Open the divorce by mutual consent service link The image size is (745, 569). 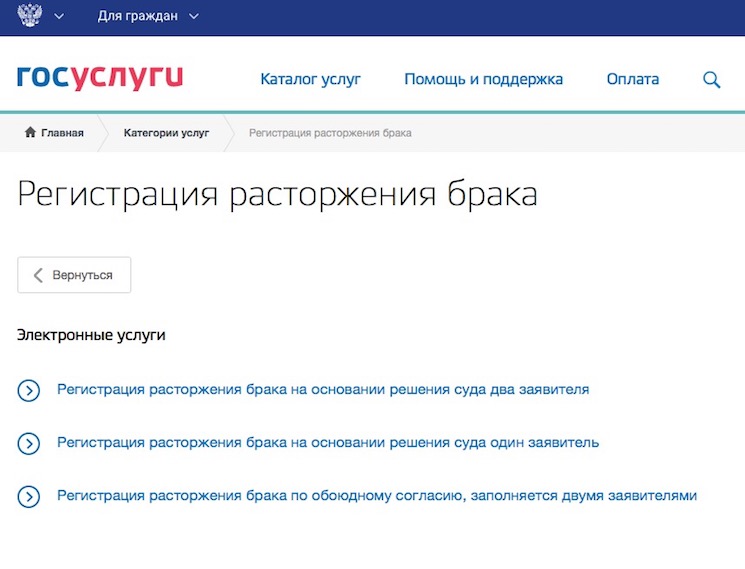pos(376,495)
